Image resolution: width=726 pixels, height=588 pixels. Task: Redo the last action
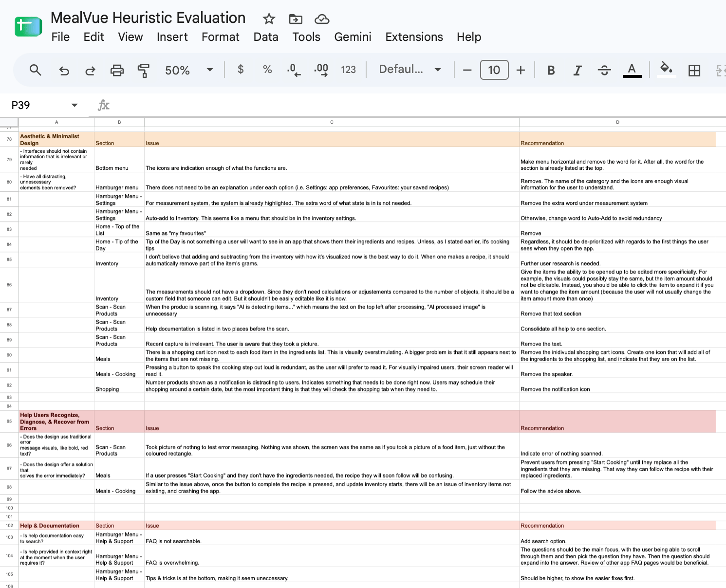[90, 70]
